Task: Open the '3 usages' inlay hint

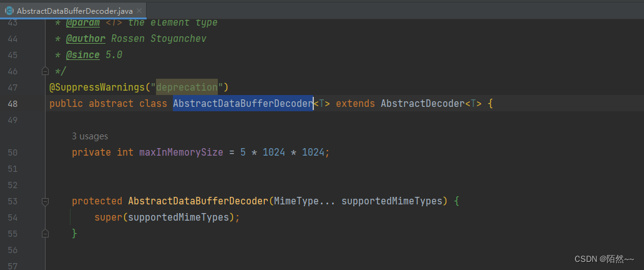Action: tap(90, 136)
